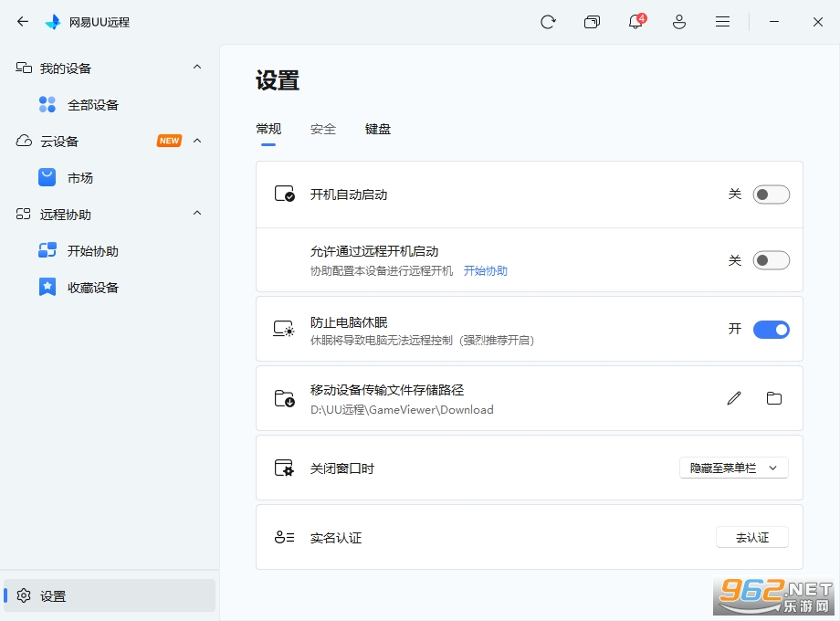Image resolution: width=840 pixels, height=621 pixels.
Task: Click 移动设备传输文件存储路径 label
Action: click(387, 390)
